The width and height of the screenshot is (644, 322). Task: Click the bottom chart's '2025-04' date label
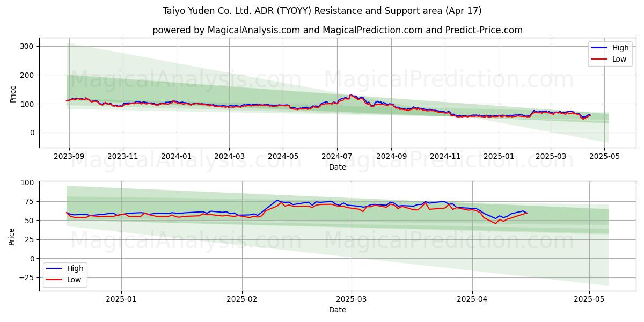(x=472, y=299)
